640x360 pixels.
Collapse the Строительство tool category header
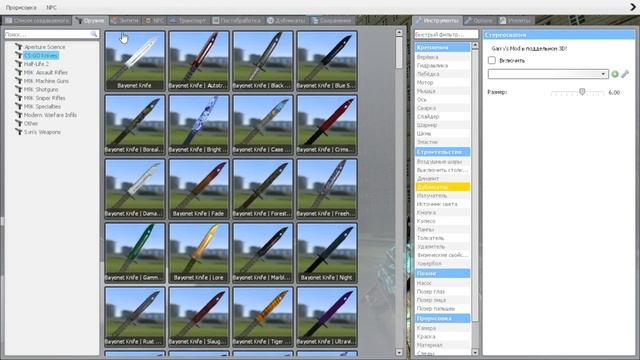coord(443,152)
